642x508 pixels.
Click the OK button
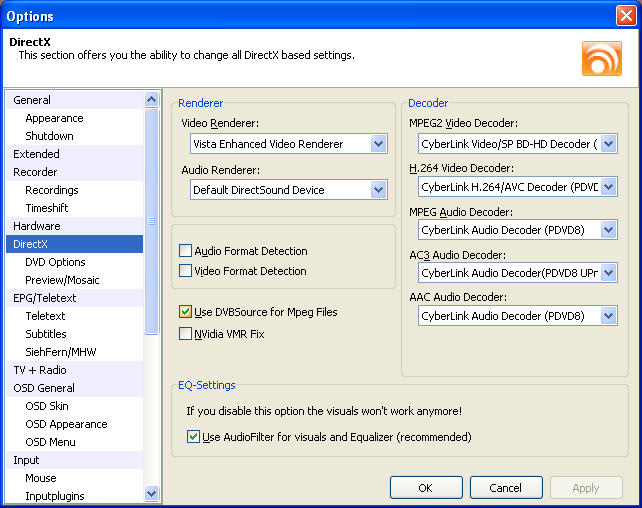point(426,488)
